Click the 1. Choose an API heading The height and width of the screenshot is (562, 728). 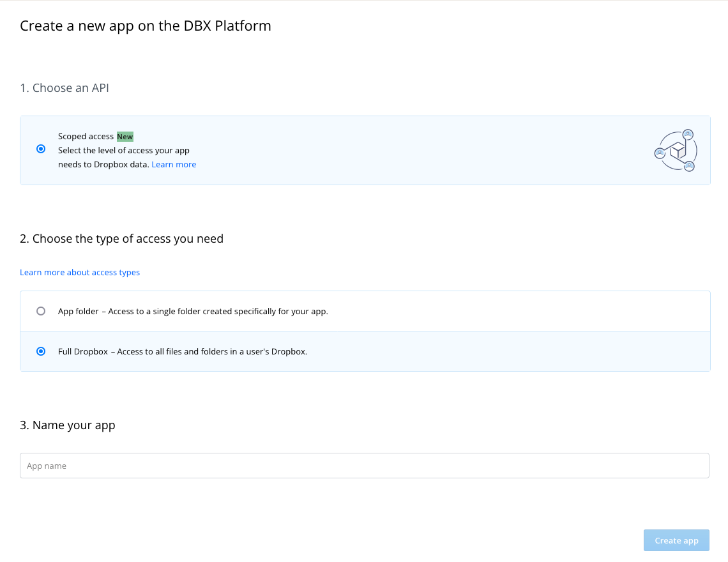pyautogui.click(x=64, y=87)
